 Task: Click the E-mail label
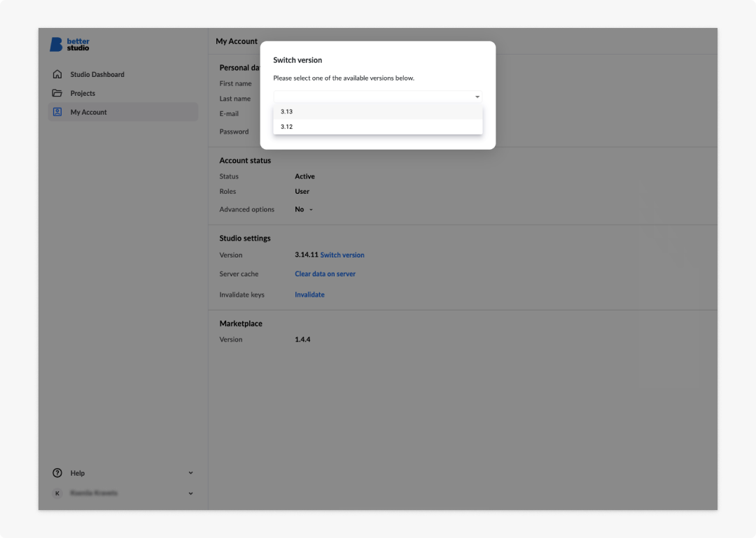[229, 114]
